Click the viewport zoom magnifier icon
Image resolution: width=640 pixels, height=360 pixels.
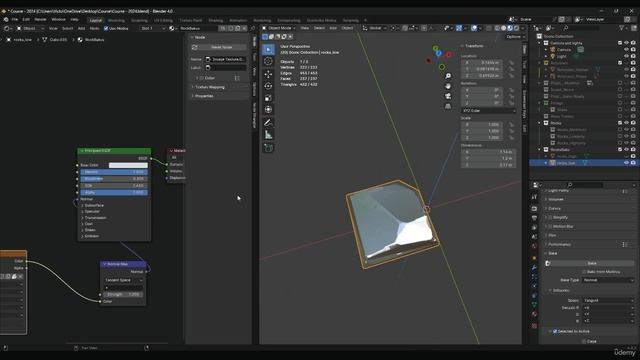(x=448, y=76)
